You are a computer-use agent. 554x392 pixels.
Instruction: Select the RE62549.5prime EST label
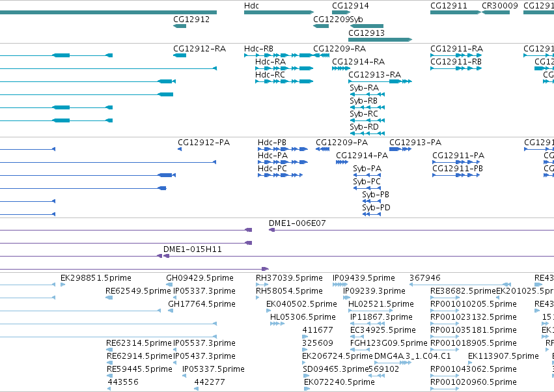coord(138,291)
